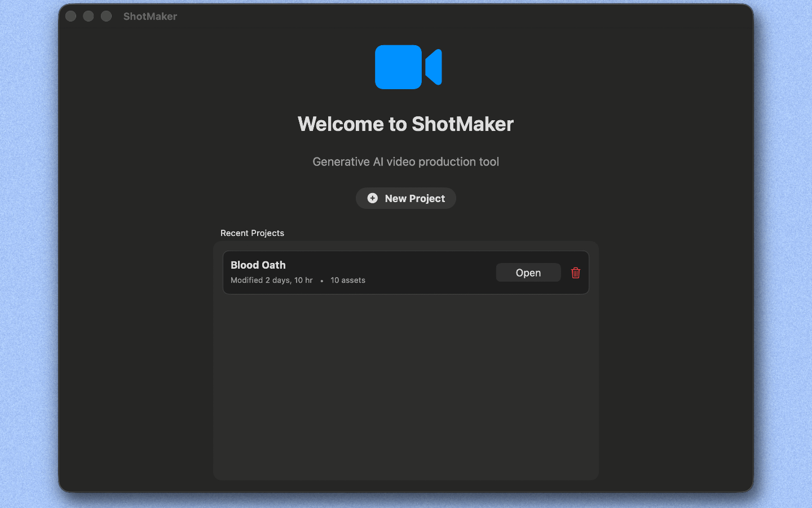Click the Recent Projects heading
The width and height of the screenshot is (812, 508).
click(x=252, y=233)
